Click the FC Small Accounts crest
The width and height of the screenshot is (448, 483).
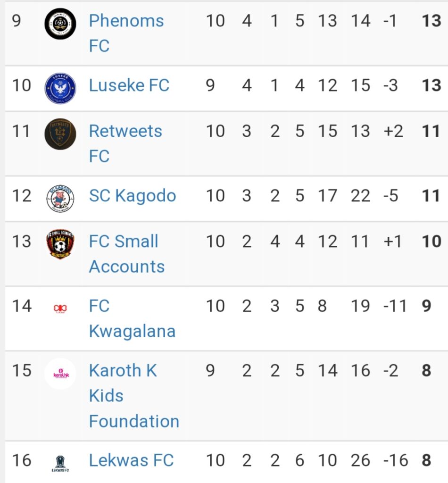(60, 244)
